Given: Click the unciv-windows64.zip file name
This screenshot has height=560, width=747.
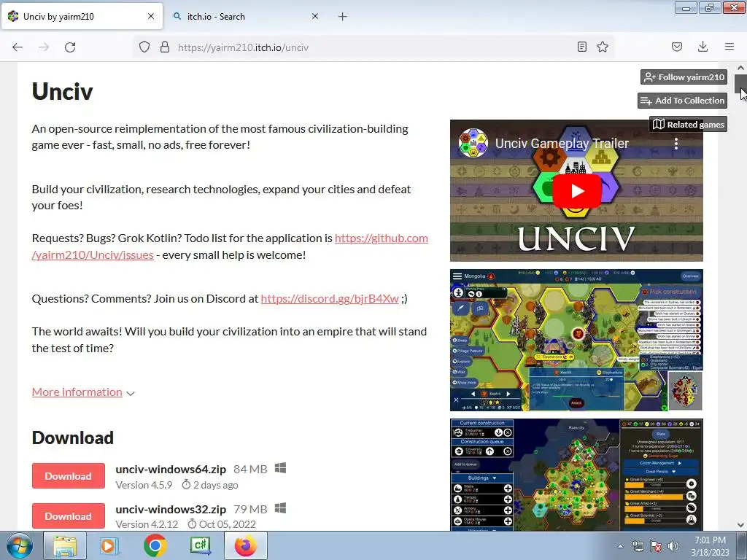Looking at the screenshot, I should [x=171, y=469].
